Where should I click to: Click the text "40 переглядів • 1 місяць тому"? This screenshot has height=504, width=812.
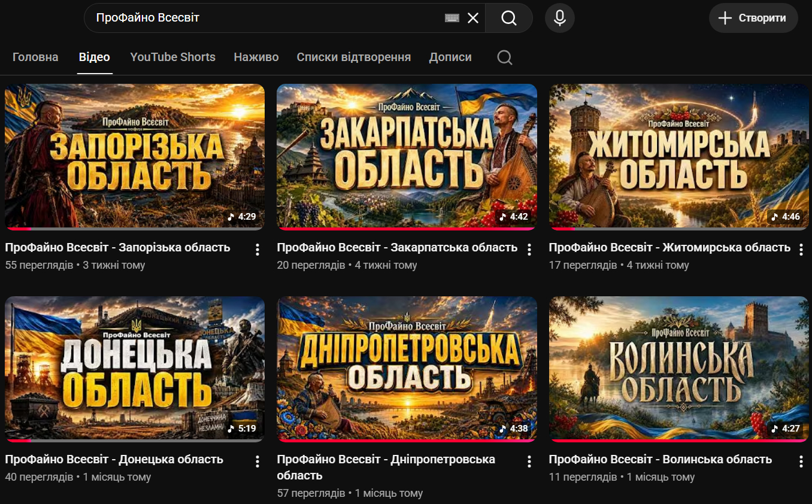[x=78, y=477]
